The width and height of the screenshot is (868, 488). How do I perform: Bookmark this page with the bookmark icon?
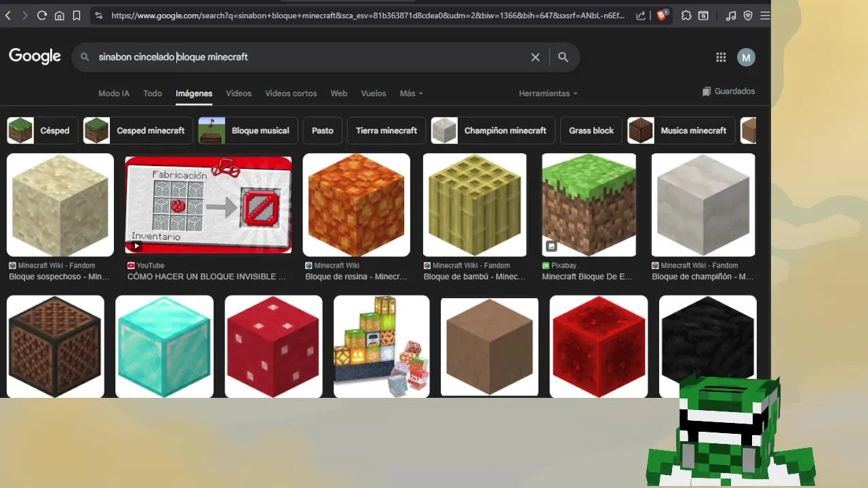pos(77,16)
